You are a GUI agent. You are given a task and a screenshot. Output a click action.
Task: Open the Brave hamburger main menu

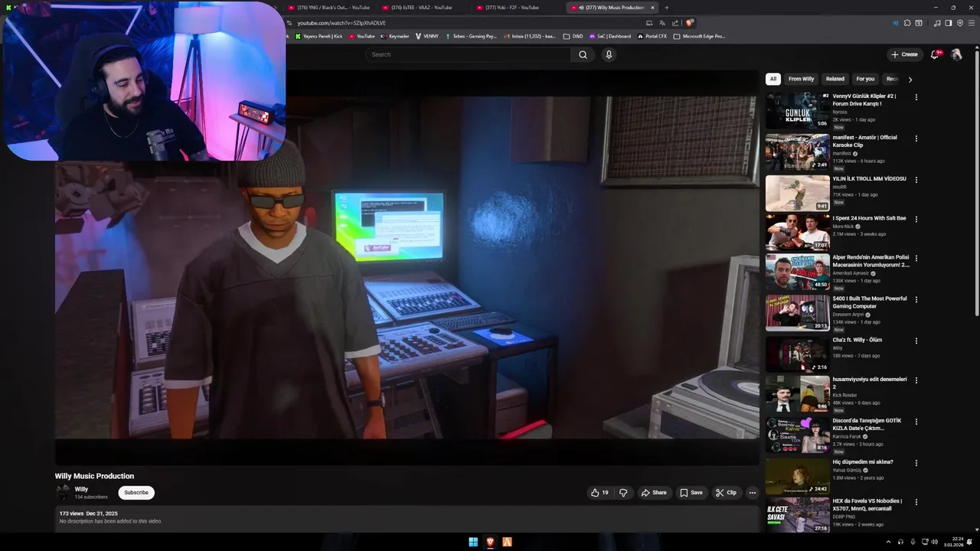(x=971, y=23)
